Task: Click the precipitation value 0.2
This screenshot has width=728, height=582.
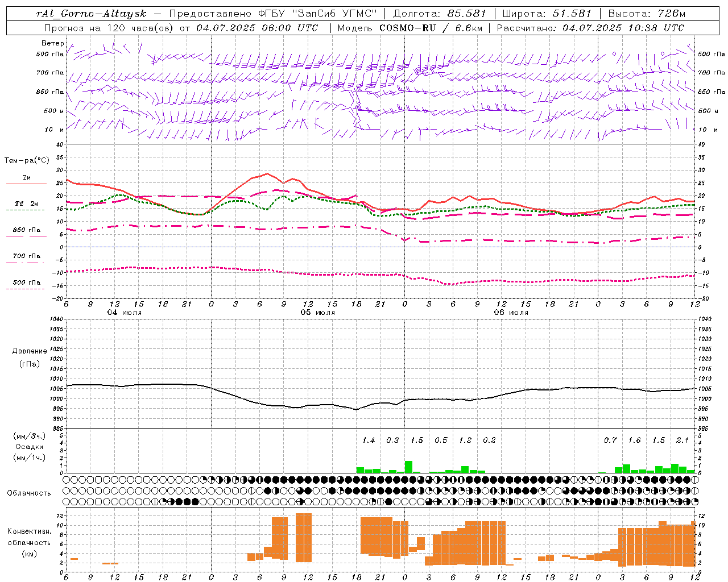Action: click(x=489, y=440)
